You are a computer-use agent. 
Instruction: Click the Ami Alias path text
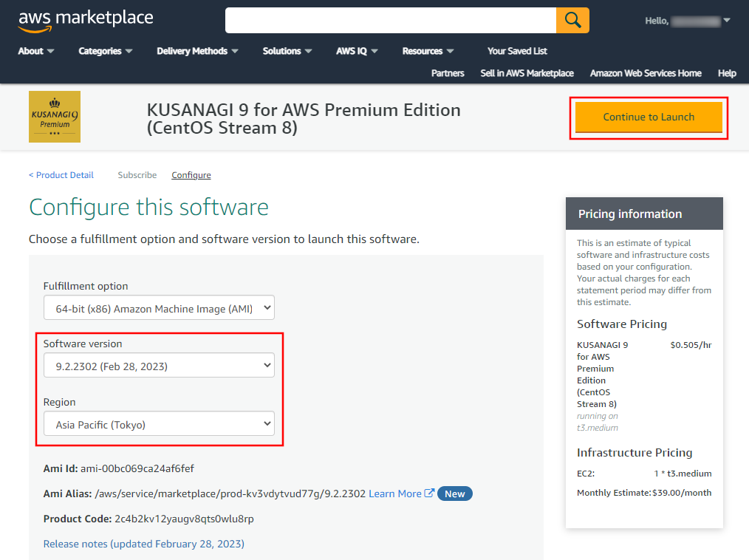pos(230,494)
